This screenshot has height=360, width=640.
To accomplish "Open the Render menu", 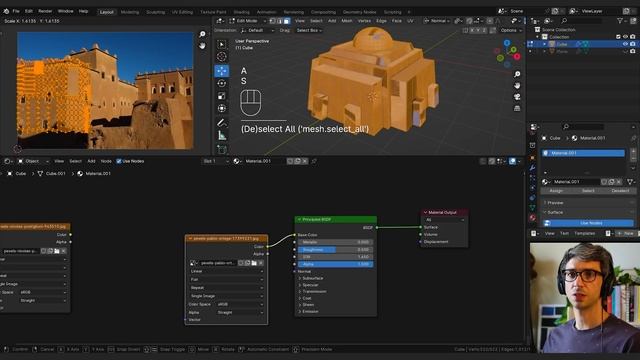I will [x=45, y=11].
